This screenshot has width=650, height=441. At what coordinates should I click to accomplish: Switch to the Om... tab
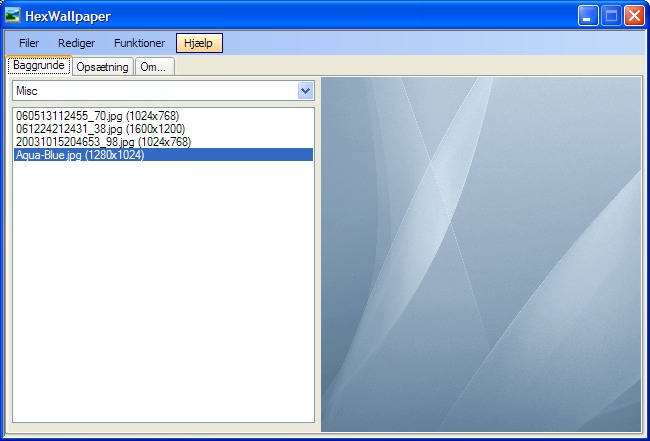[154, 67]
